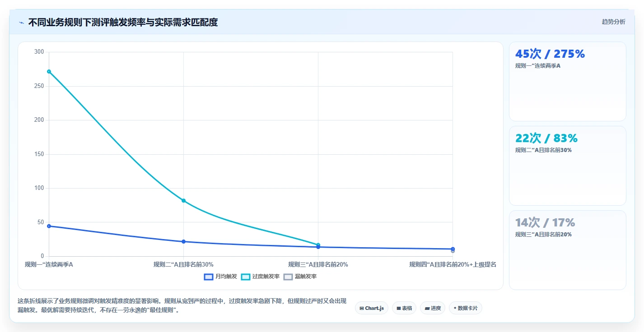Select the 进度 tag

[x=433, y=308]
